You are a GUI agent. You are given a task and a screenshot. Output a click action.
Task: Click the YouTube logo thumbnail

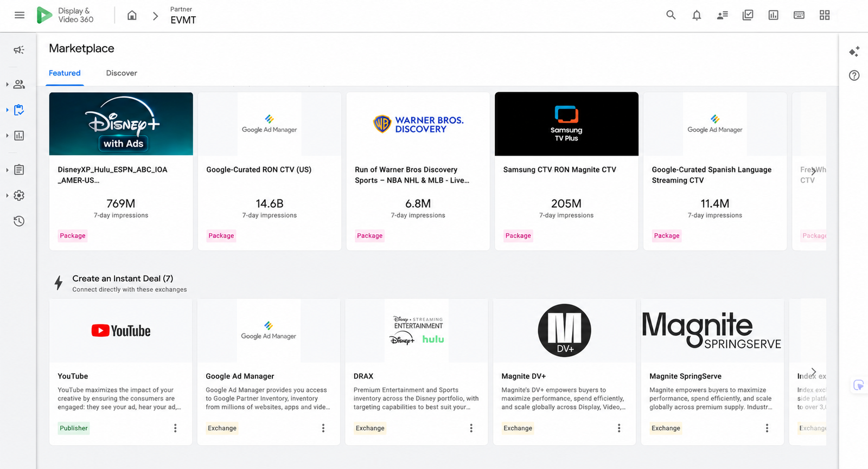(x=121, y=331)
